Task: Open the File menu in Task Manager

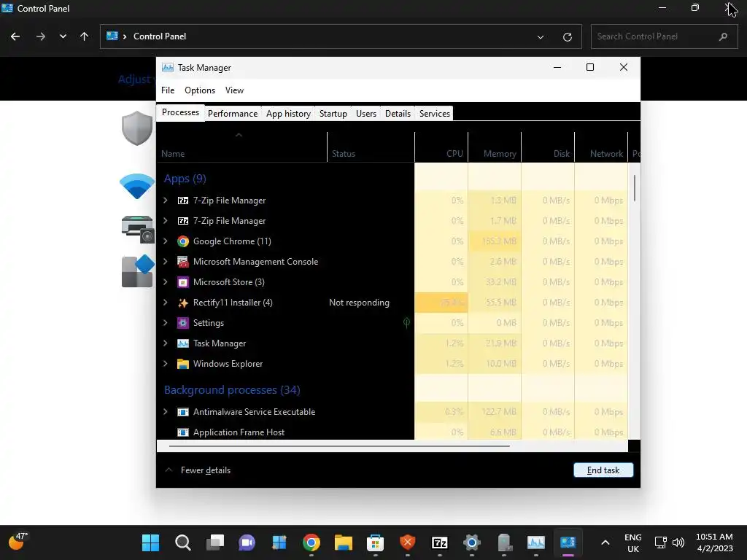Action: [x=168, y=90]
